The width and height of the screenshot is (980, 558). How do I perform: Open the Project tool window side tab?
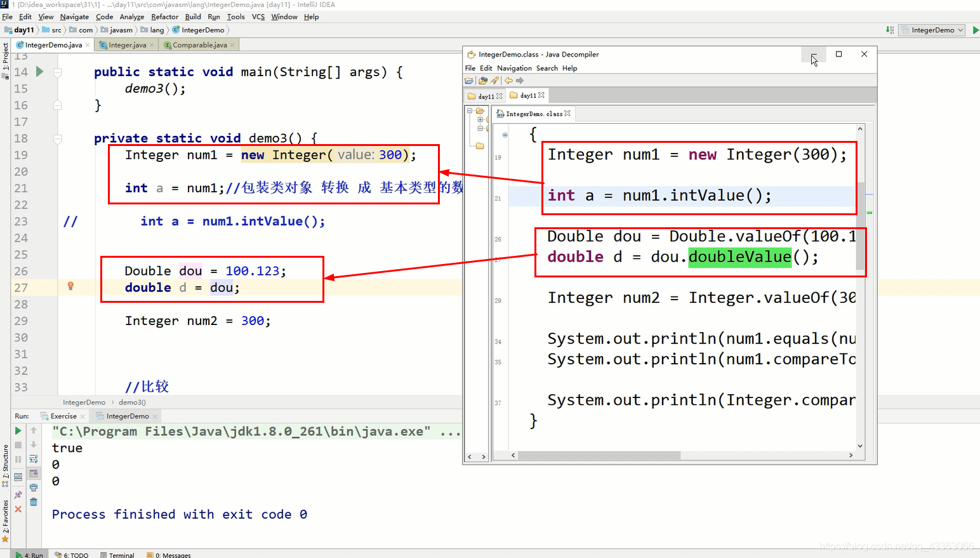(5, 60)
